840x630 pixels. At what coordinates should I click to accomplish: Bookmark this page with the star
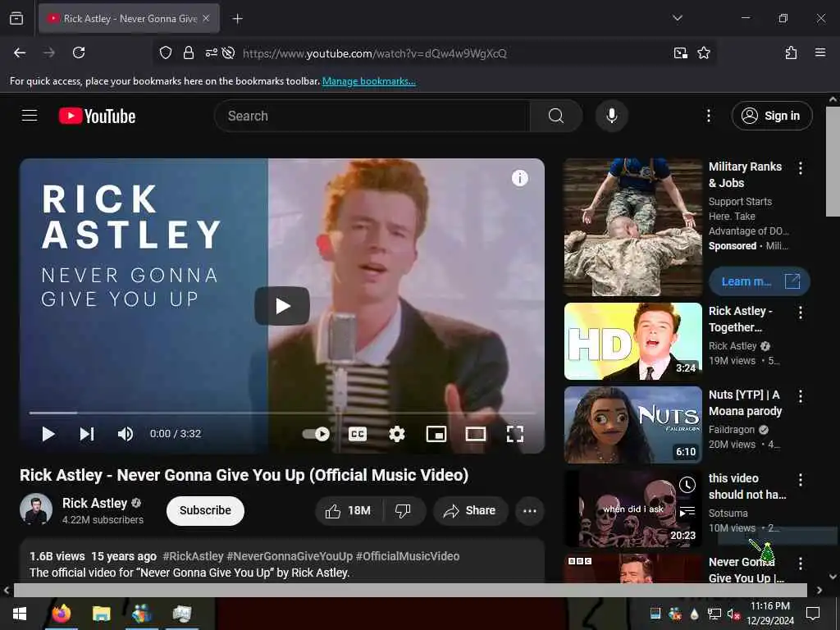(703, 52)
